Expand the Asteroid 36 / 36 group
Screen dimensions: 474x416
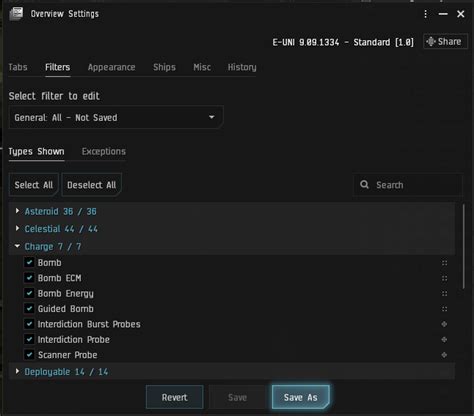17,211
